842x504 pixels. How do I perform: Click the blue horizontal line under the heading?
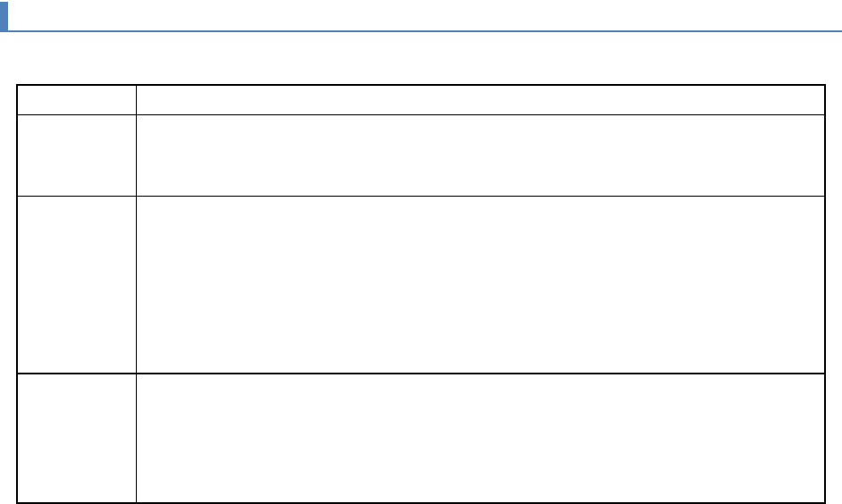point(420,31)
